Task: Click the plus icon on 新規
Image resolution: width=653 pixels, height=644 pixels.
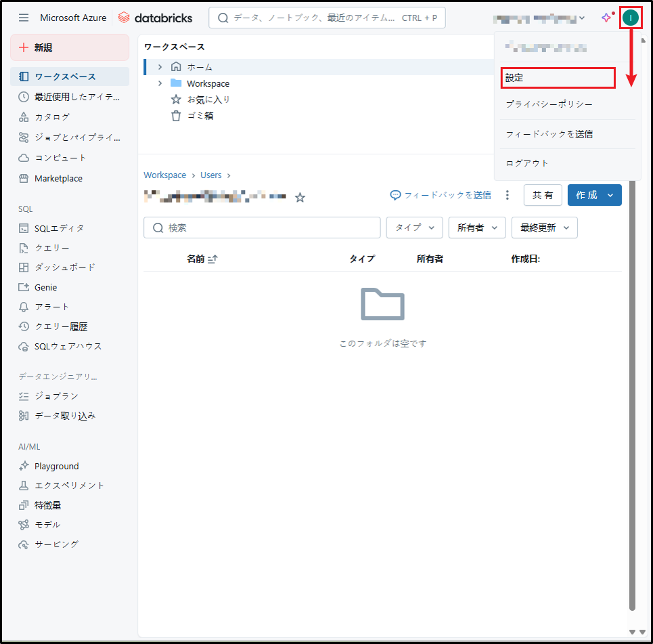Action: click(x=24, y=47)
